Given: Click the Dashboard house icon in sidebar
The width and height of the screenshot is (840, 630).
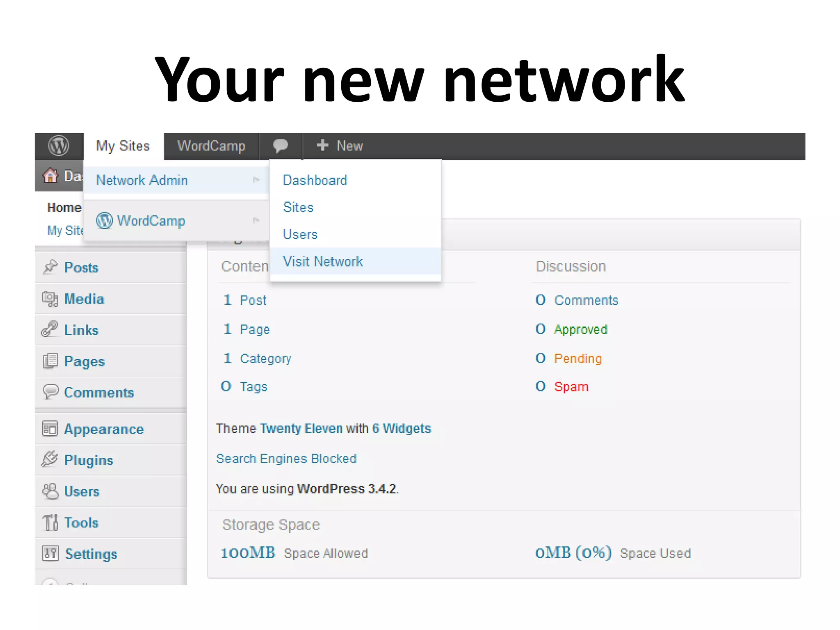Looking at the screenshot, I should (50, 176).
